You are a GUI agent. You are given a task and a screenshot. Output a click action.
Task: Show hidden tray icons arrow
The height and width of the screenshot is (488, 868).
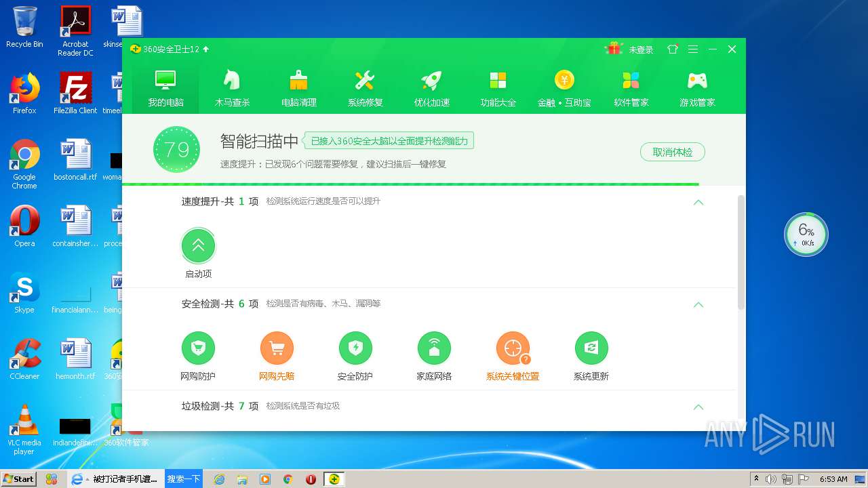tap(755, 479)
